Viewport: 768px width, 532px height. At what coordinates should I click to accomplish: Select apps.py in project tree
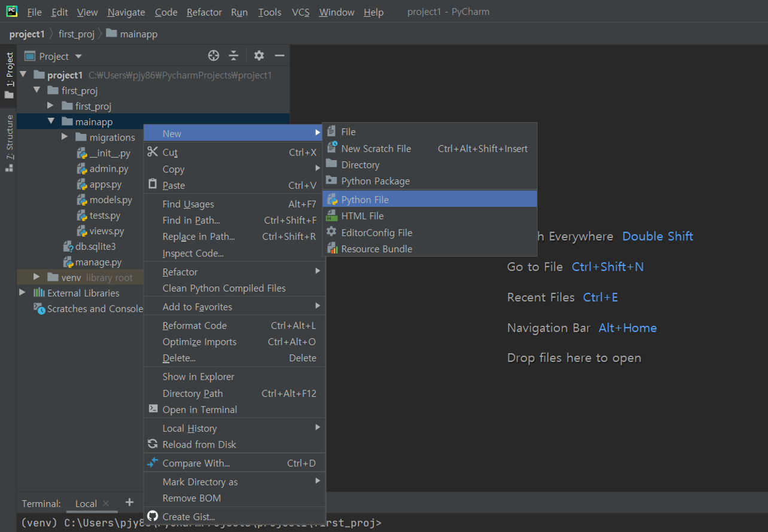point(99,184)
